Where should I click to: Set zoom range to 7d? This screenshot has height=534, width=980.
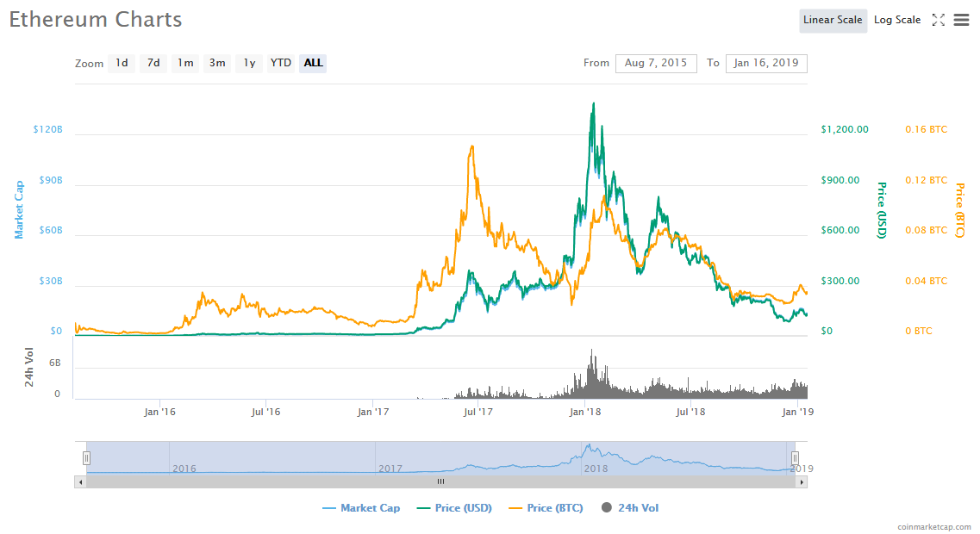pyautogui.click(x=153, y=63)
